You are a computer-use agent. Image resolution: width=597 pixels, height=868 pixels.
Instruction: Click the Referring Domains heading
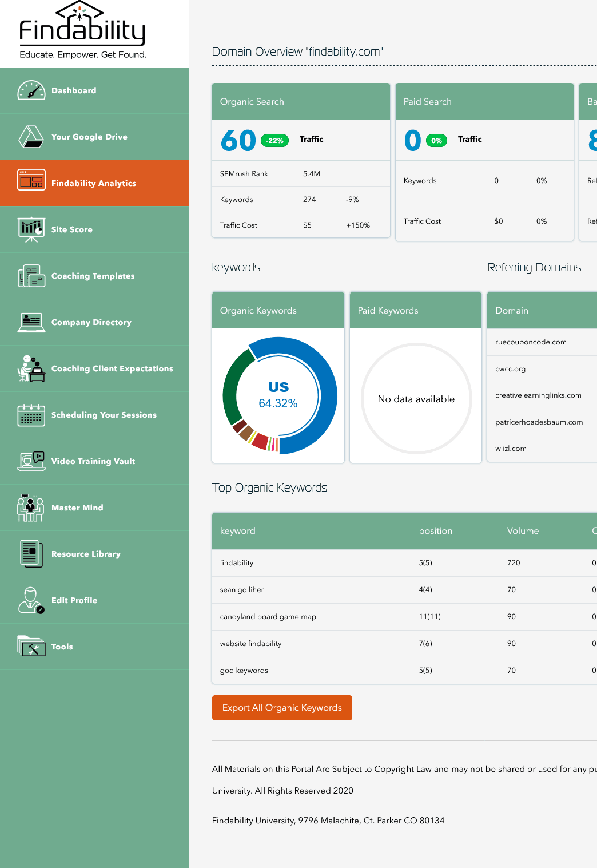coord(534,267)
